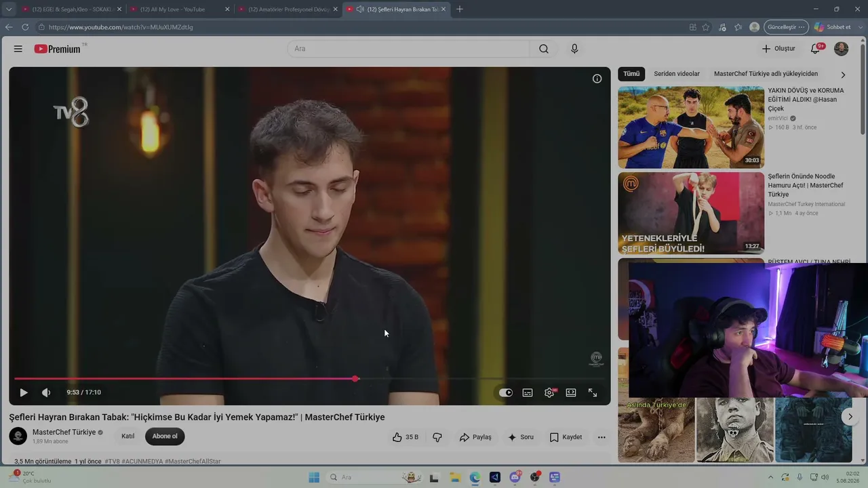
Task: Seek on the red video progress bar
Action: (310, 379)
